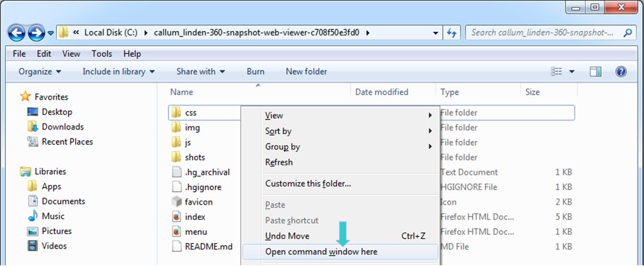Image resolution: width=644 pixels, height=267 pixels.
Task: Open the Tools menu in menu bar
Action: [102, 54]
